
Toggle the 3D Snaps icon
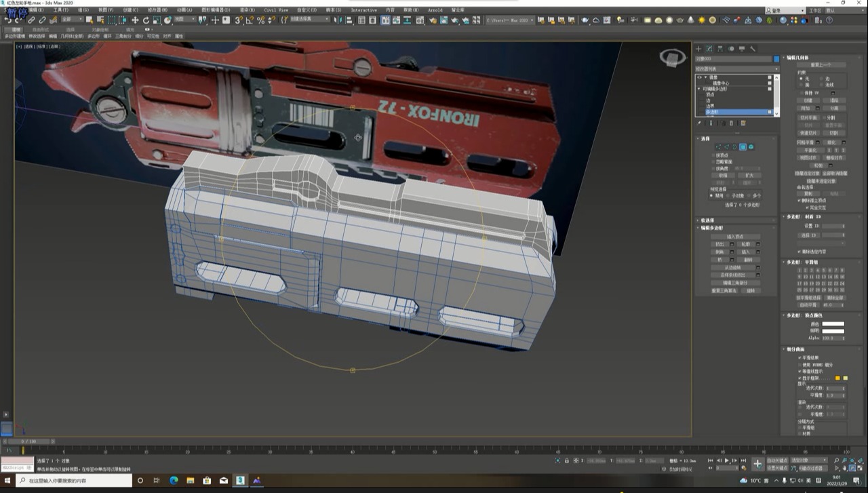click(239, 20)
